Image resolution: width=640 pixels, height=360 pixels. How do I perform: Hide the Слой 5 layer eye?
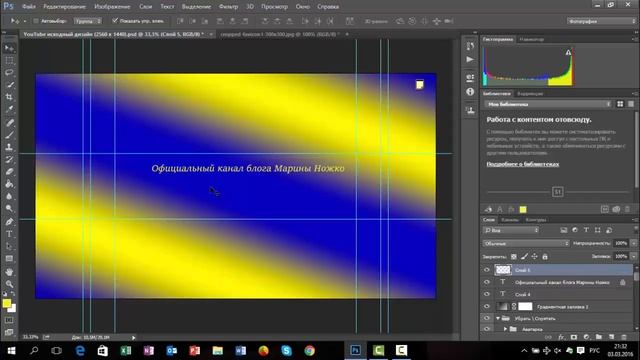pyautogui.click(x=487, y=270)
